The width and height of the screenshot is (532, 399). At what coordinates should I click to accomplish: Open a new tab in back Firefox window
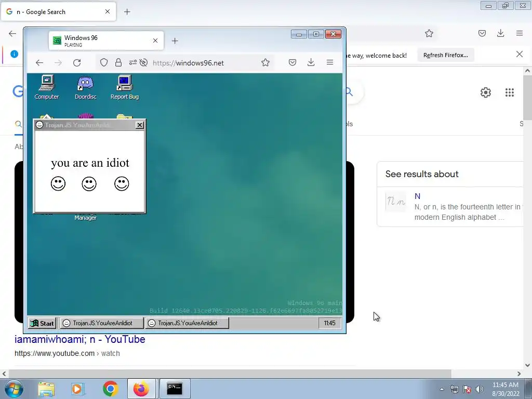click(x=127, y=12)
